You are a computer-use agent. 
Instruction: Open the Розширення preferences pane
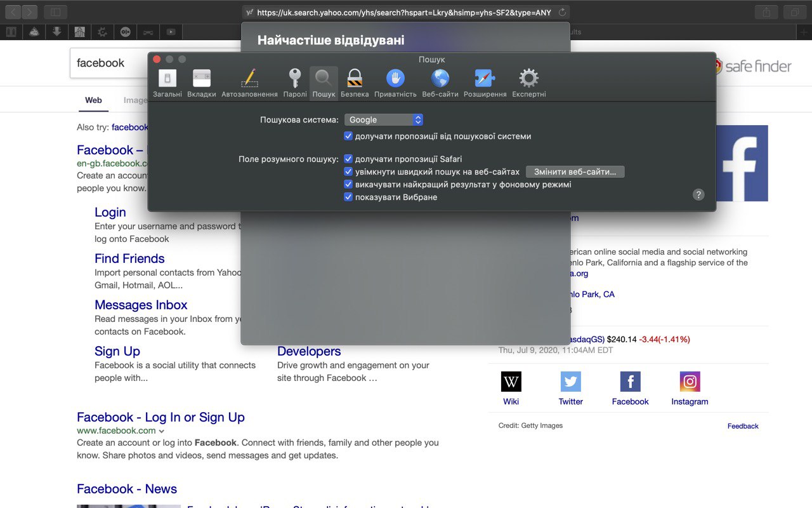(x=485, y=84)
